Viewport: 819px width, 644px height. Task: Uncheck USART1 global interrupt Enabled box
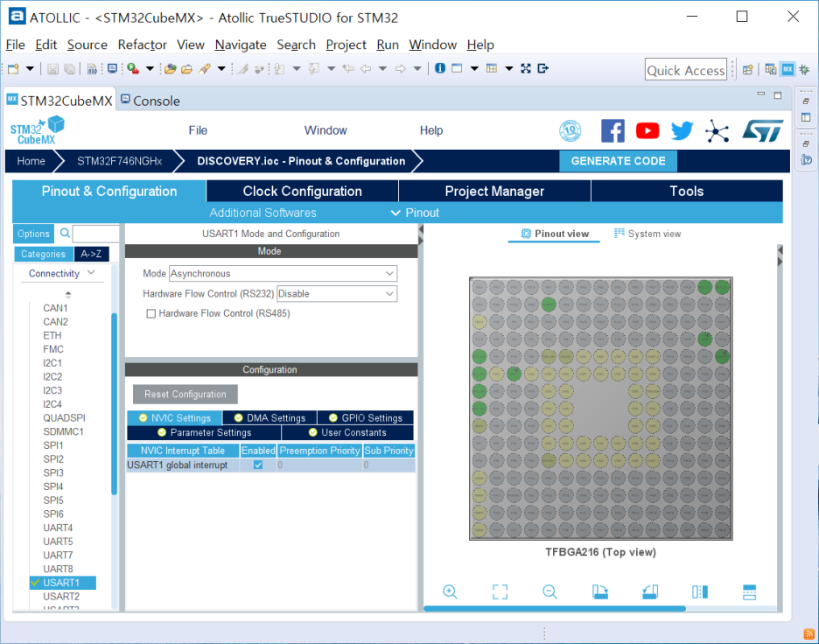pos(258,465)
